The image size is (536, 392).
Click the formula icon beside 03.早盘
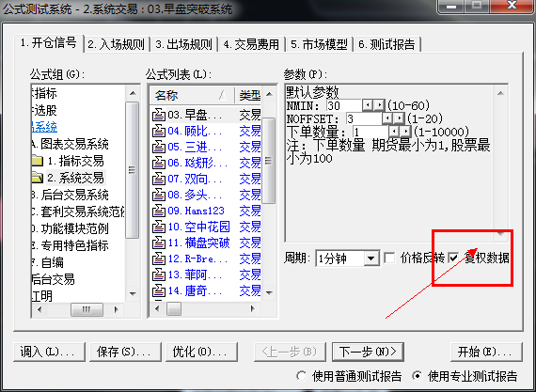click(x=159, y=115)
